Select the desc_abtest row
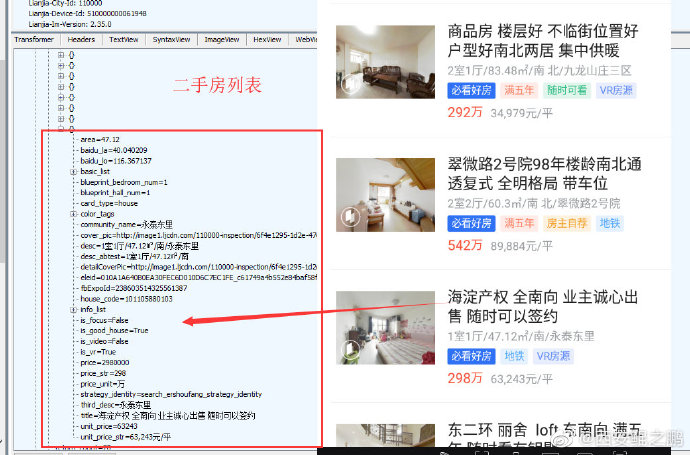This screenshot has height=455, width=690. pyautogui.click(x=134, y=257)
